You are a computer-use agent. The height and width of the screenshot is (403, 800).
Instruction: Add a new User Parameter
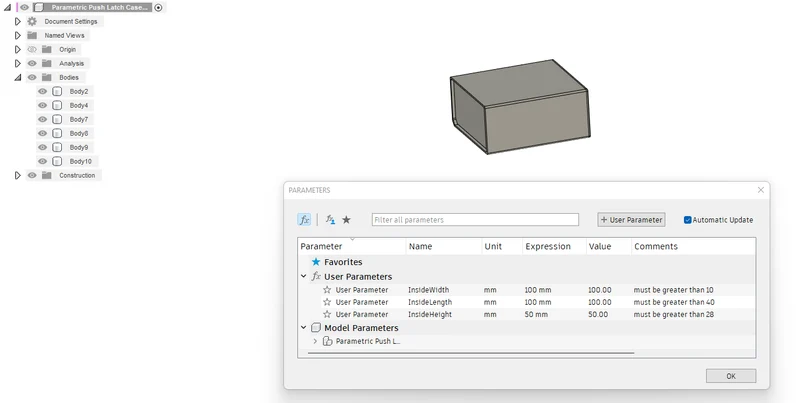[631, 219]
